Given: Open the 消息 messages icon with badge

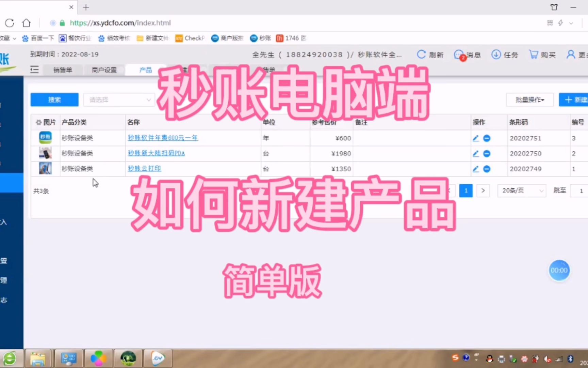Looking at the screenshot, I should pyautogui.click(x=459, y=55).
